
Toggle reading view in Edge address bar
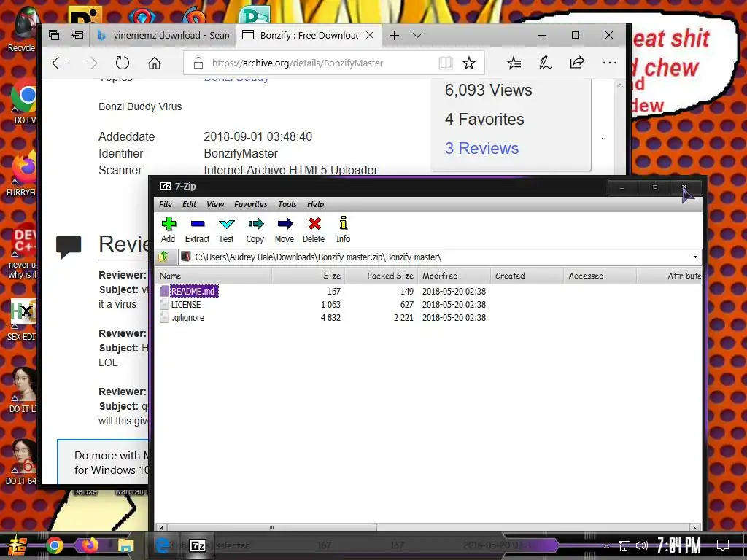446,63
